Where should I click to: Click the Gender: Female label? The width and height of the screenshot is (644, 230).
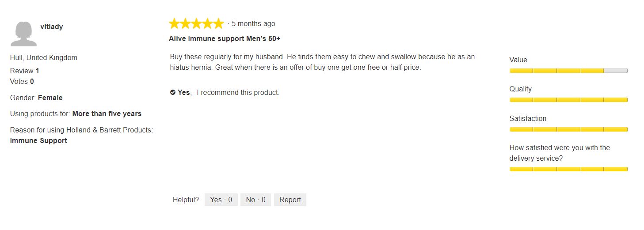point(36,98)
